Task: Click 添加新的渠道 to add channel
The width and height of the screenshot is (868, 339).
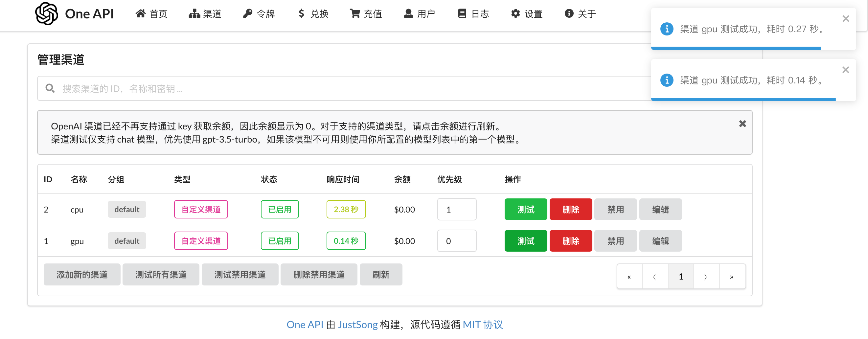Action: (x=82, y=275)
